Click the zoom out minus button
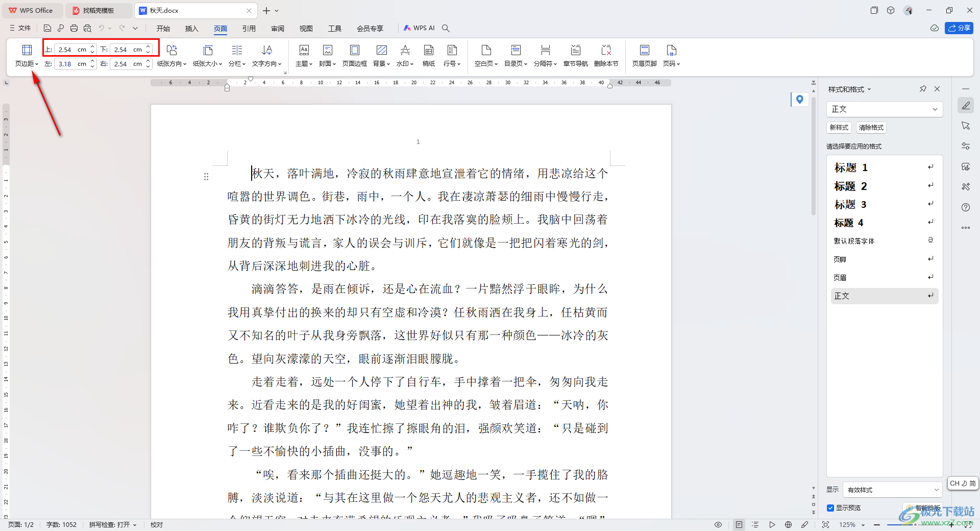Viewport: 980px width, 531px height. 877,525
